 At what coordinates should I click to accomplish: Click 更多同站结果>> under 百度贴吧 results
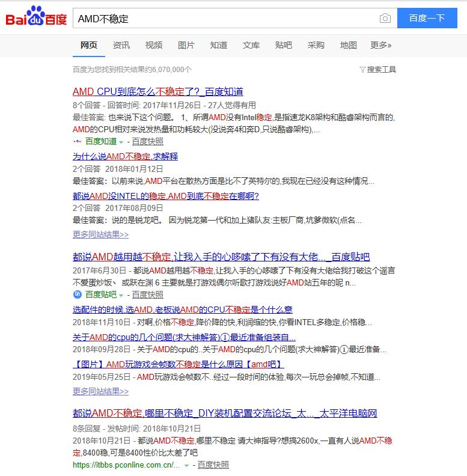(100, 391)
